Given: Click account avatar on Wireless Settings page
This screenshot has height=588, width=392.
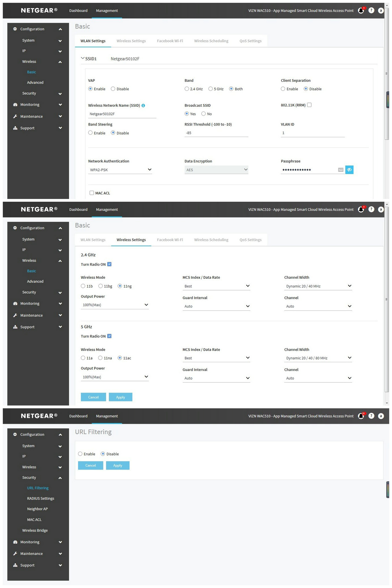Looking at the screenshot, I should 381,209.
